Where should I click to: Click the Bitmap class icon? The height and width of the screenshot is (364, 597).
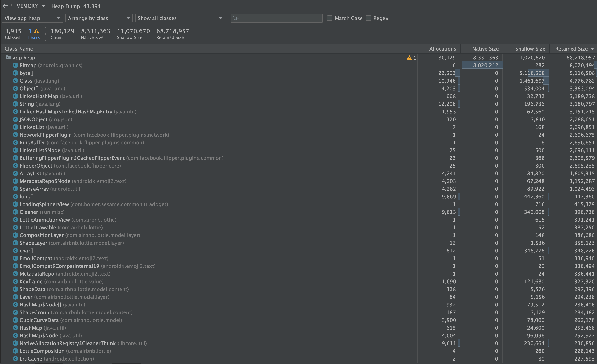(x=15, y=65)
